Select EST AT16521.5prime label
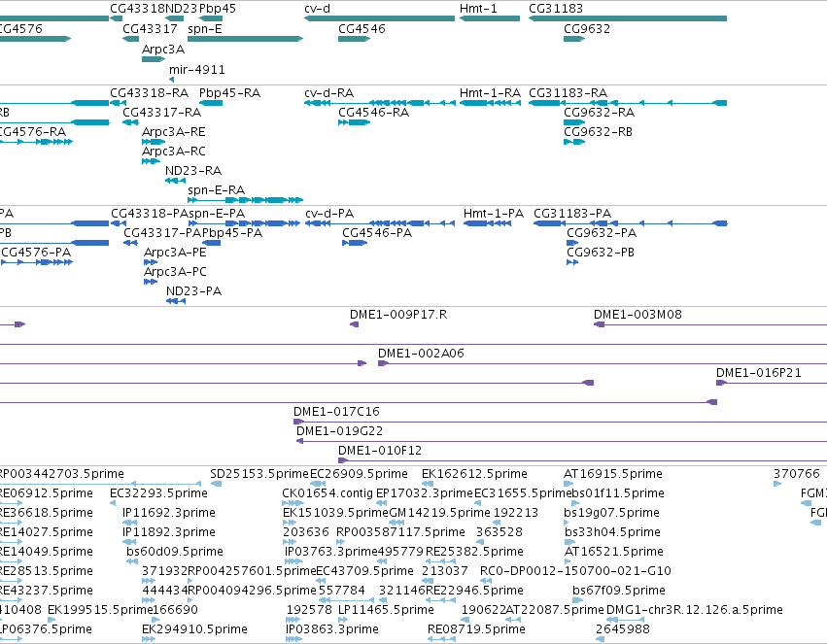 tap(614, 552)
